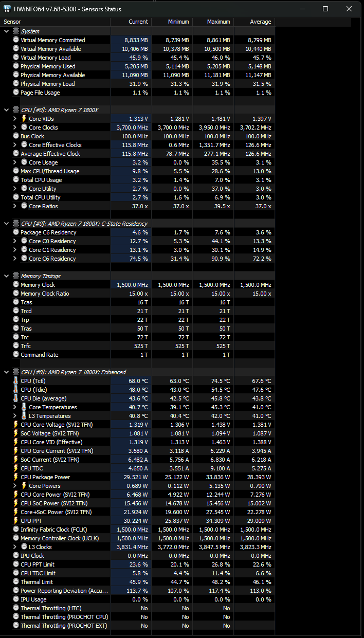This screenshot has height=638, width=364.
Task: Click the 68.0 °C current Tctl value
Action: [138, 381]
